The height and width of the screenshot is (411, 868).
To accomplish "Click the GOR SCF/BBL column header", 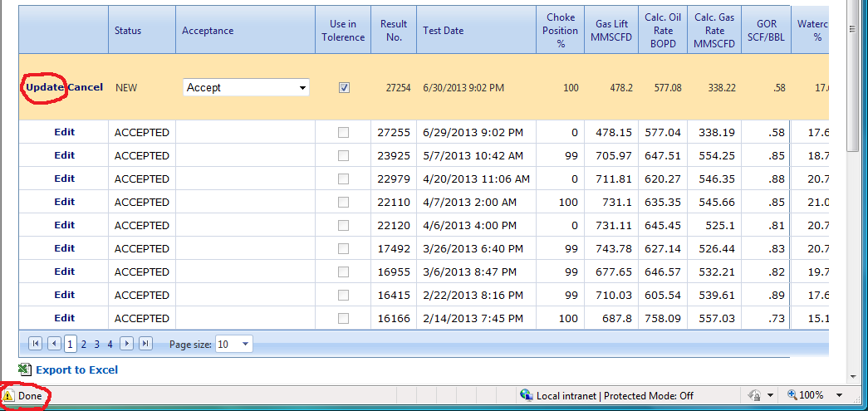I will click(x=767, y=31).
